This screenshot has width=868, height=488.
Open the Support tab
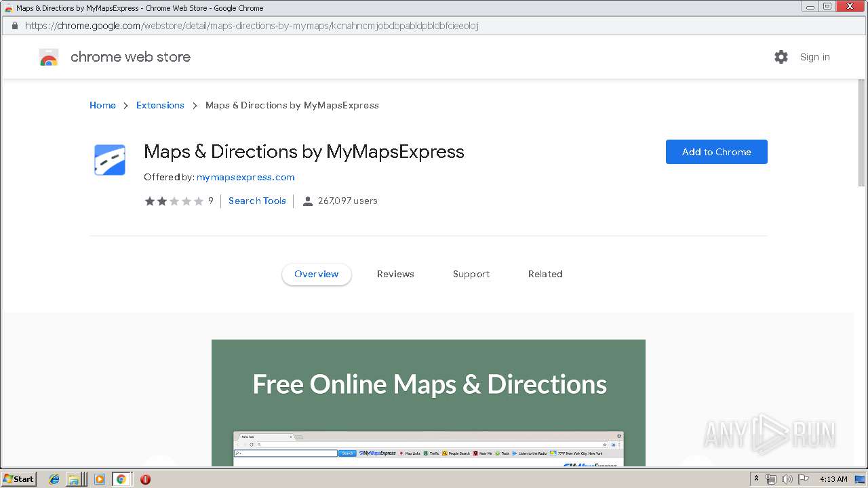pos(471,274)
